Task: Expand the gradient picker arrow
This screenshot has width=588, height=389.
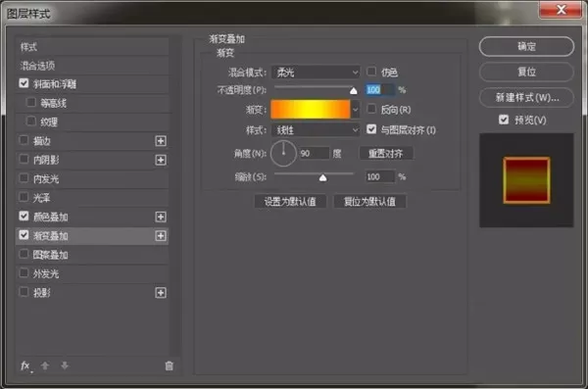Action: click(355, 110)
